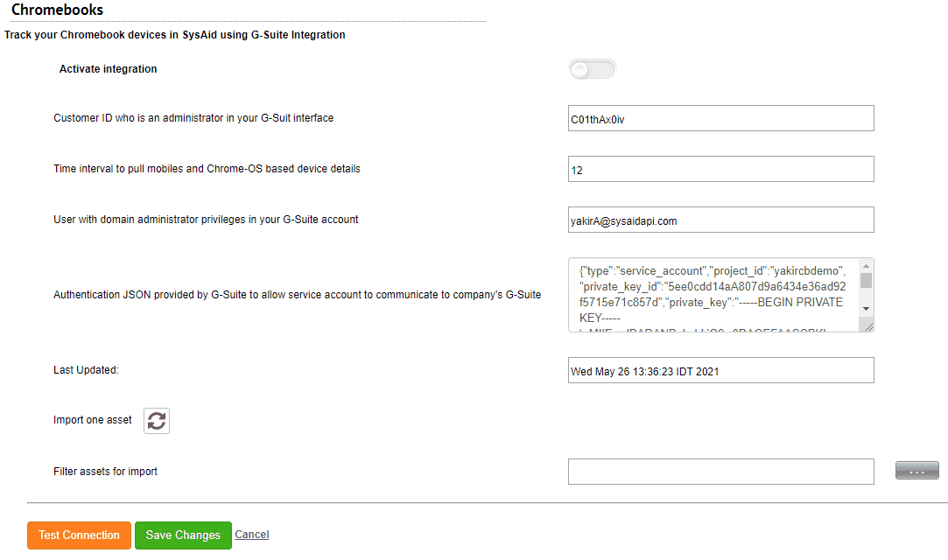Select the yakirA@sysaidapi.com admin user field
This screenshot has height=560, width=948.
(720, 220)
